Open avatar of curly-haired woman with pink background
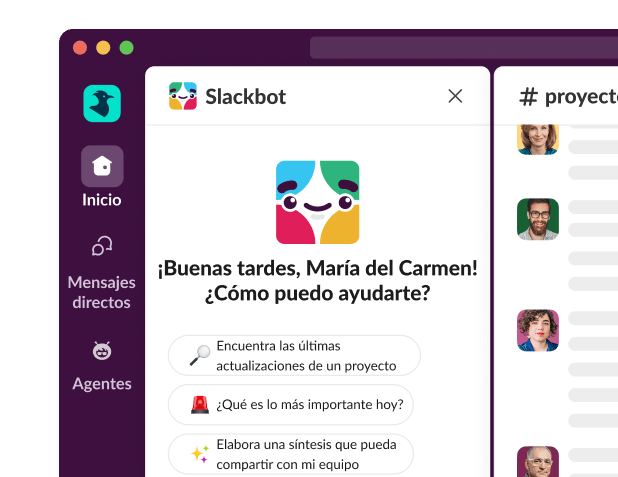 [x=538, y=330]
